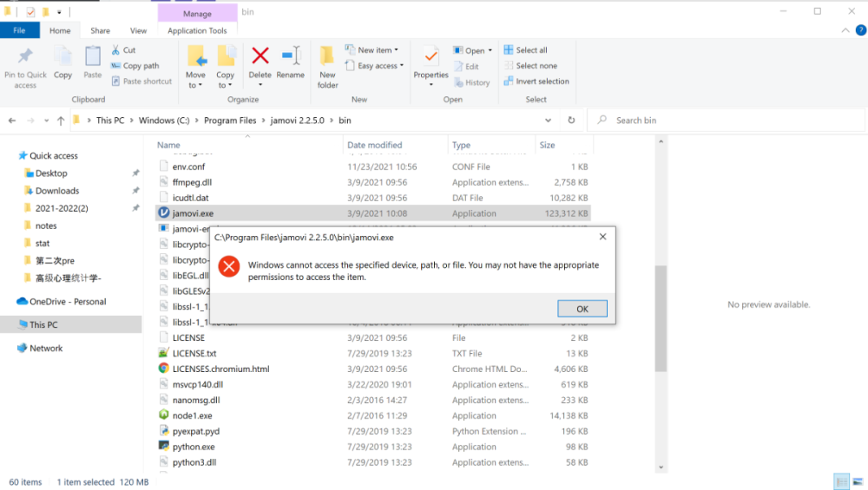Click Program Files in the address path

(x=230, y=120)
